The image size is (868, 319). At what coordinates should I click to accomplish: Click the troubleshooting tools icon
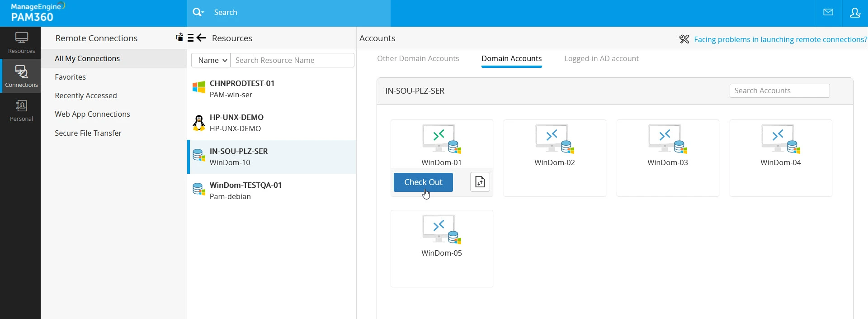684,39
